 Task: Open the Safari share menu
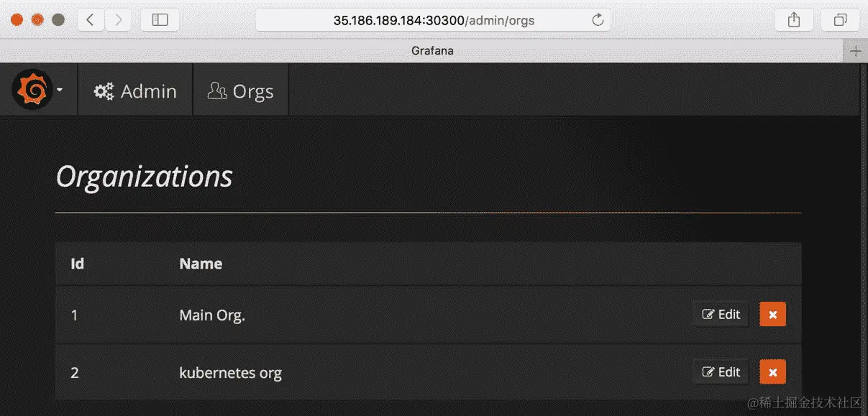794,20
